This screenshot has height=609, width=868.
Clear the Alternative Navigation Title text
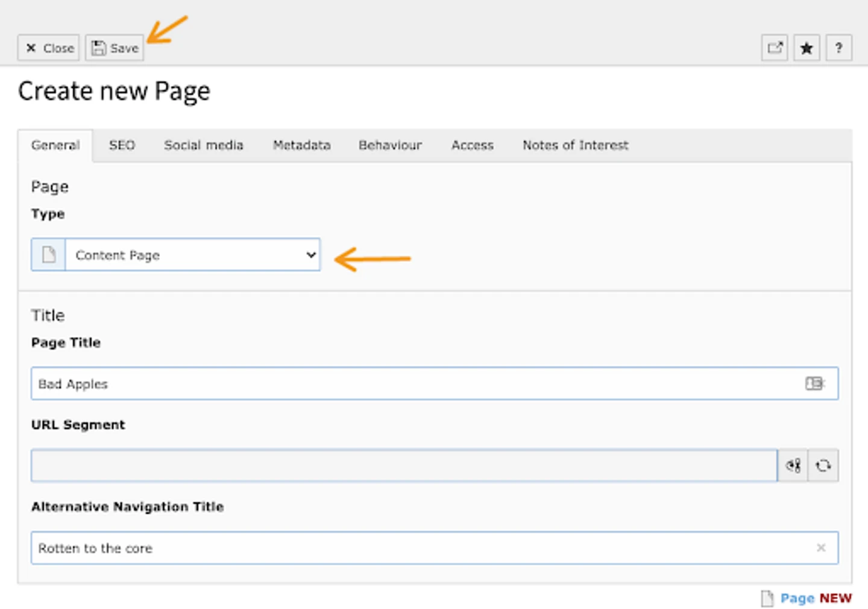(x=821, y=547)
